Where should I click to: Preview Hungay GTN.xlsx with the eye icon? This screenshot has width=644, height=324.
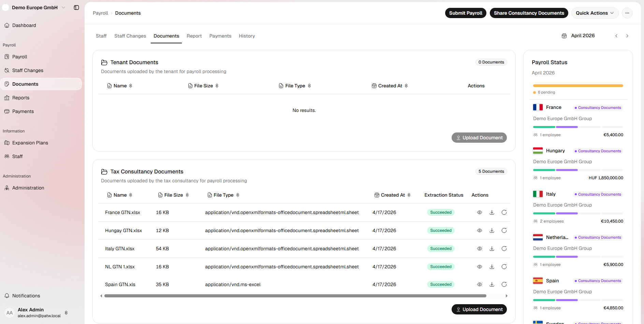click(480, 230)
